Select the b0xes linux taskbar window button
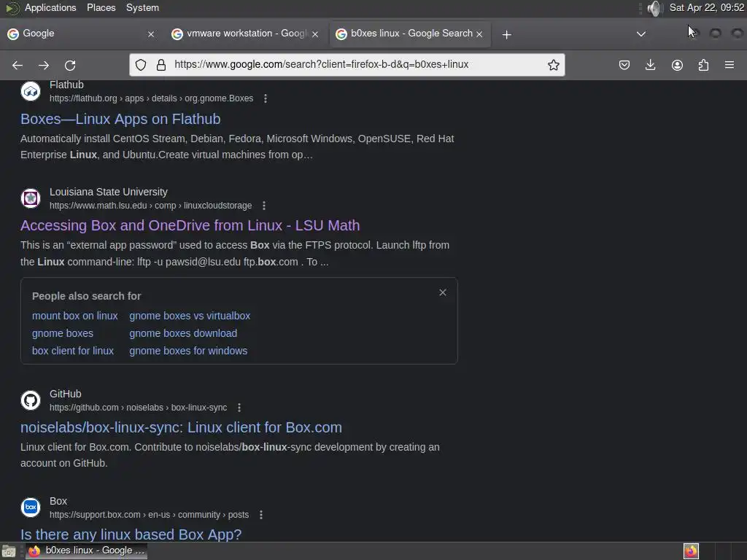Screen dimensions: 747x560 (86, 551)
